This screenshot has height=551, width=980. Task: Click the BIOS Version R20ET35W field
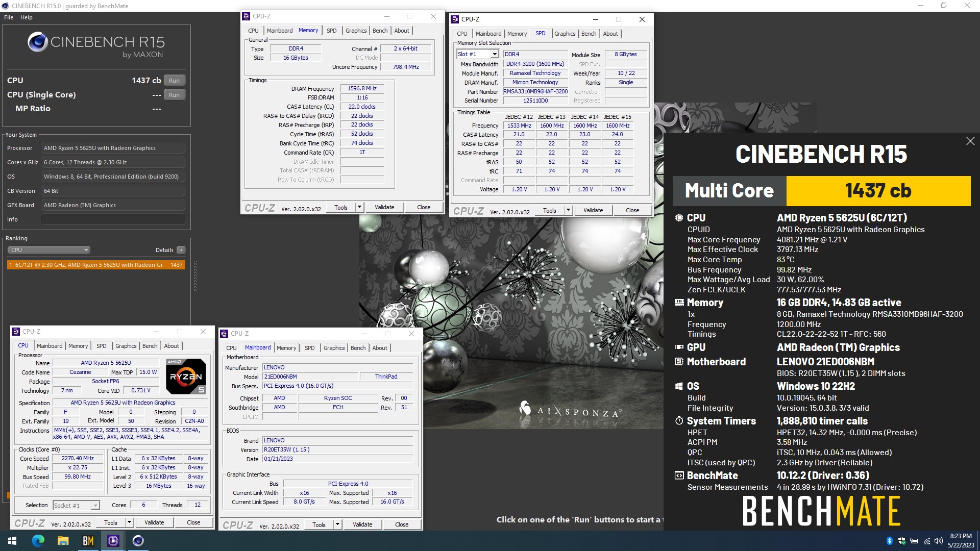tap(337, 449)
